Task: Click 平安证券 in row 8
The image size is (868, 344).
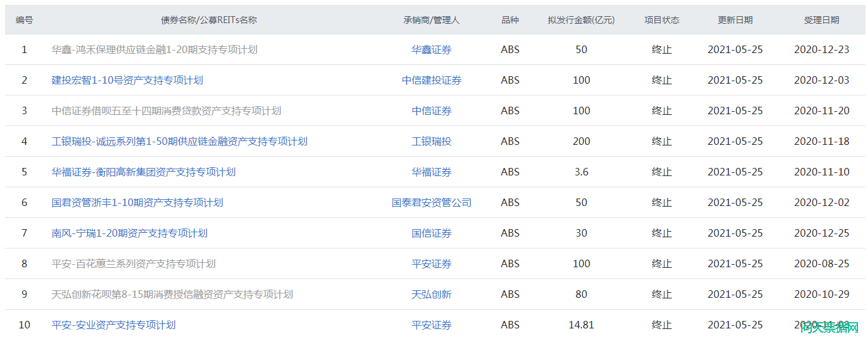Action: click(x=432, y=263)
